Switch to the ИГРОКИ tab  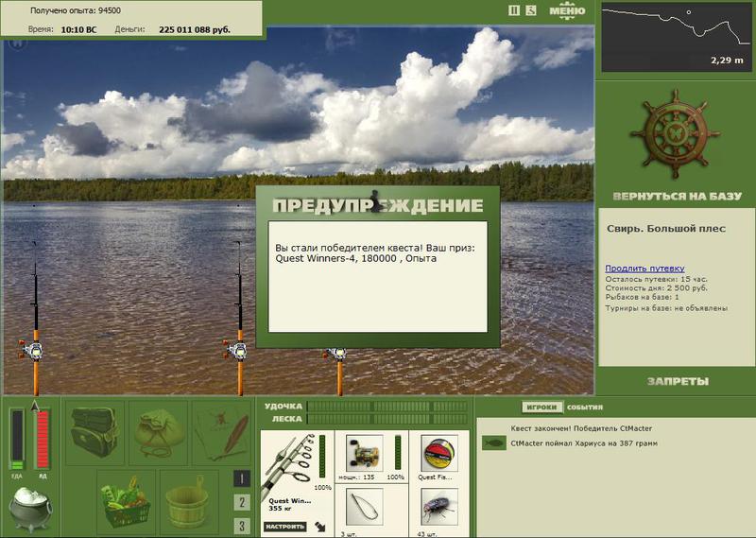[x=541, y=408]
